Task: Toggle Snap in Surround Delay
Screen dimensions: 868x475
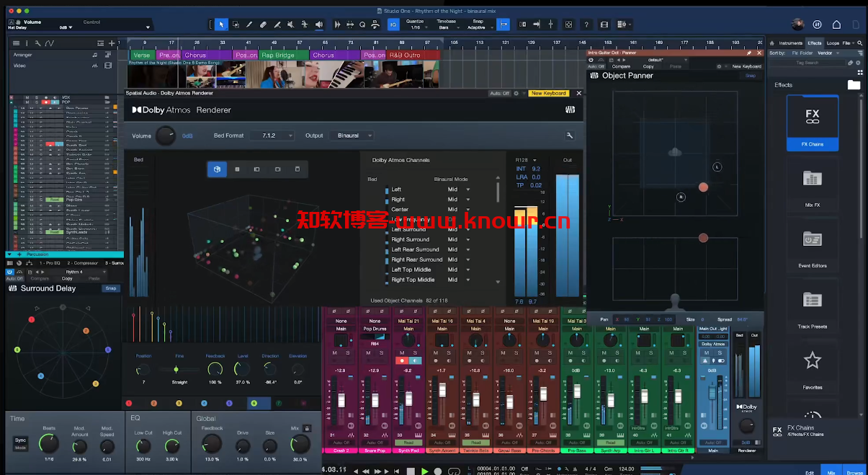Action: 110,288
